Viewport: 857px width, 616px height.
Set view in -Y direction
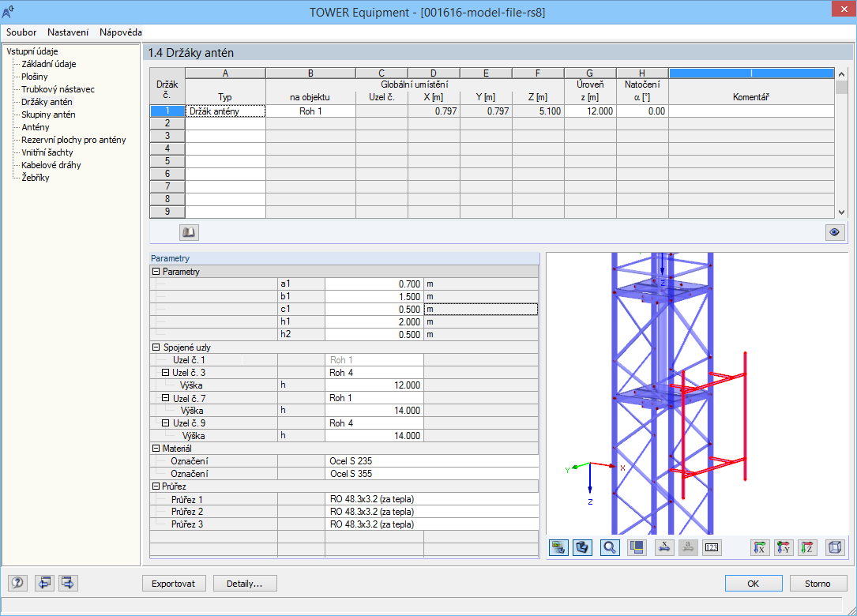point(784,547)
